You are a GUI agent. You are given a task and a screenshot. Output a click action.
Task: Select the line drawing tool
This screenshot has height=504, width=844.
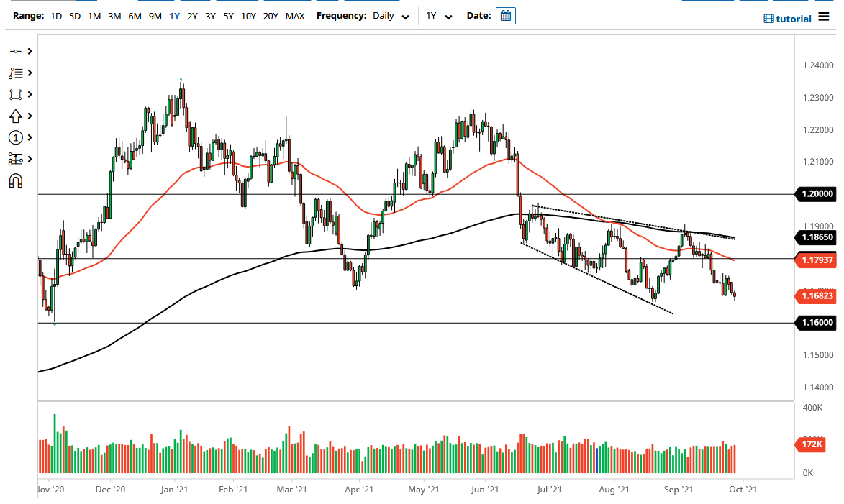point(16,51)
